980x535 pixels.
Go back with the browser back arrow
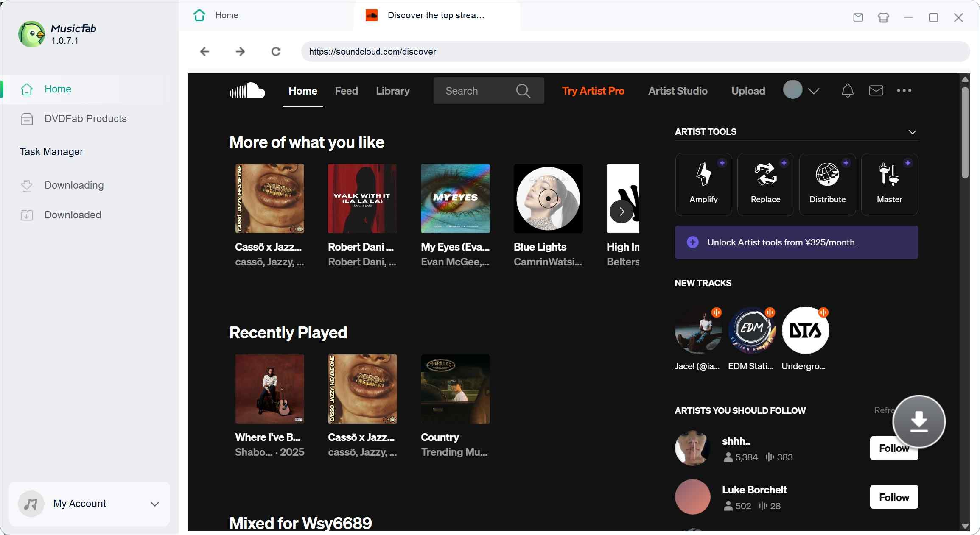click(204, 52)
